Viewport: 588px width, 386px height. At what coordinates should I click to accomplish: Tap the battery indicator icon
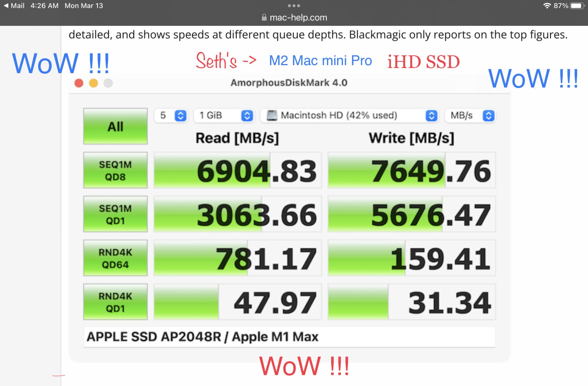coord(577,6)
